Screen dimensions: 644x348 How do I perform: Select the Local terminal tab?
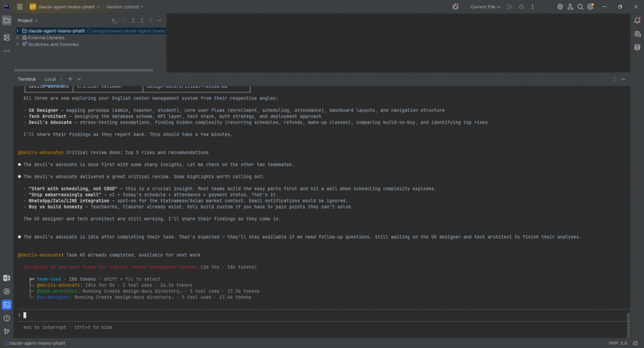(50, 79)
